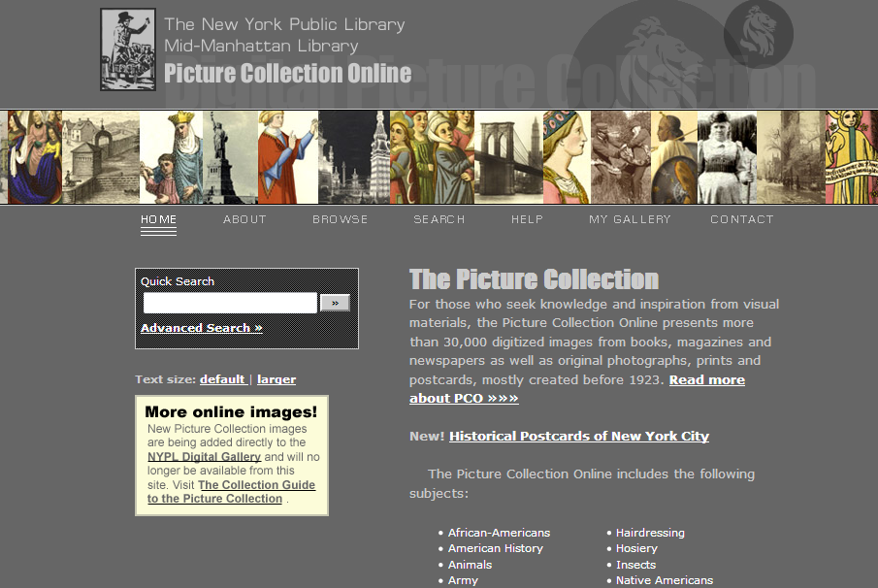Set text size to default
This screenshot has height=588, width=878.
[223, 379]
